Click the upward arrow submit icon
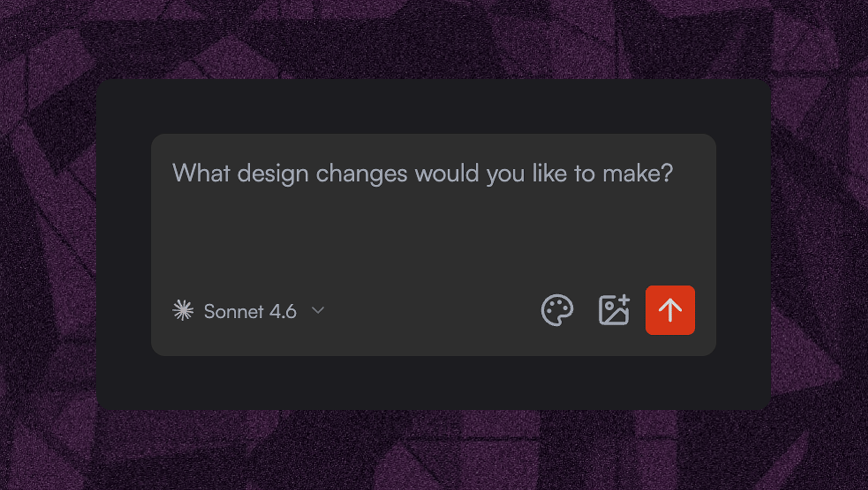Image resolution: width=868 pixels, height=490 pixels. click(x=670, y=310)
